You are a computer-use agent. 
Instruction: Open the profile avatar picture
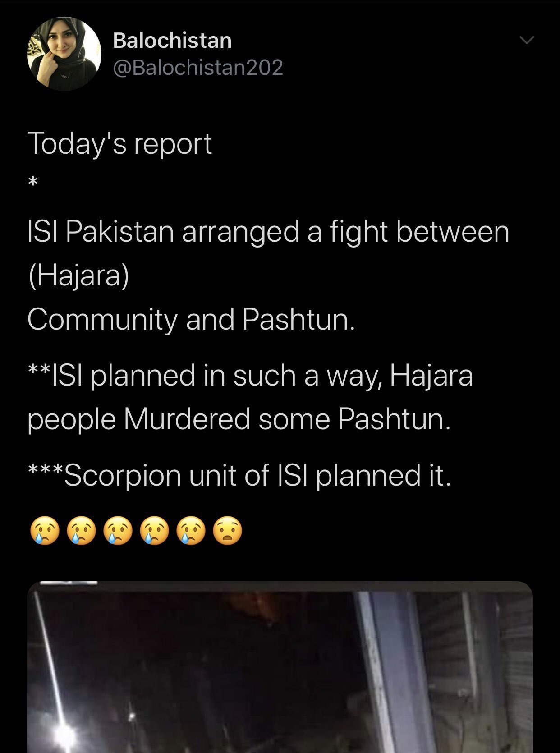coord(64,54)
